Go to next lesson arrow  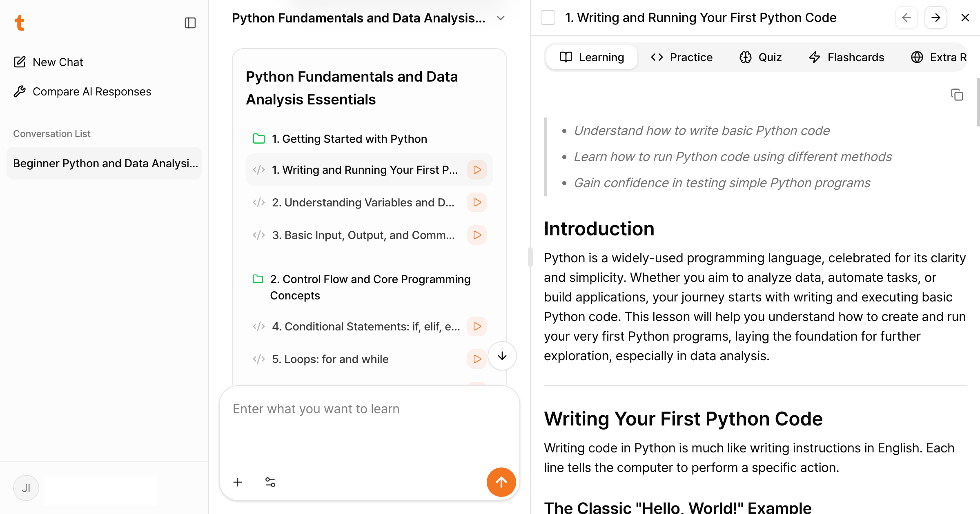tap(935, 18)
